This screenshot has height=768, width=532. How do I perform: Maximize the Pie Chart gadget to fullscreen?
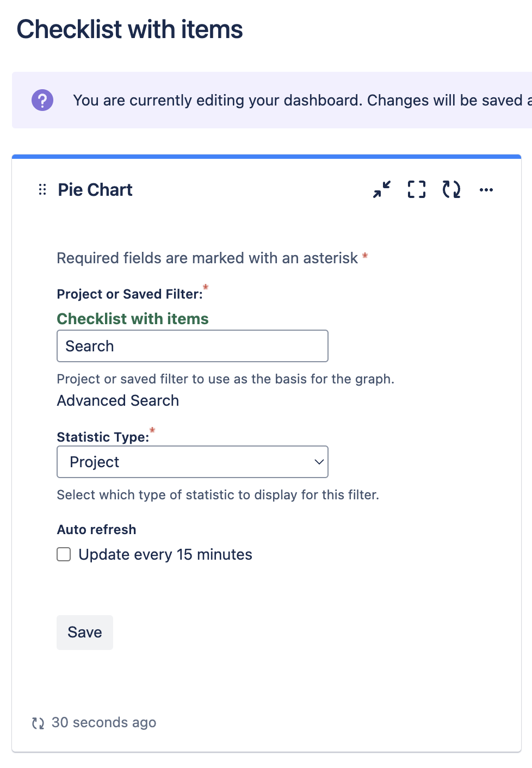(417, 190)
